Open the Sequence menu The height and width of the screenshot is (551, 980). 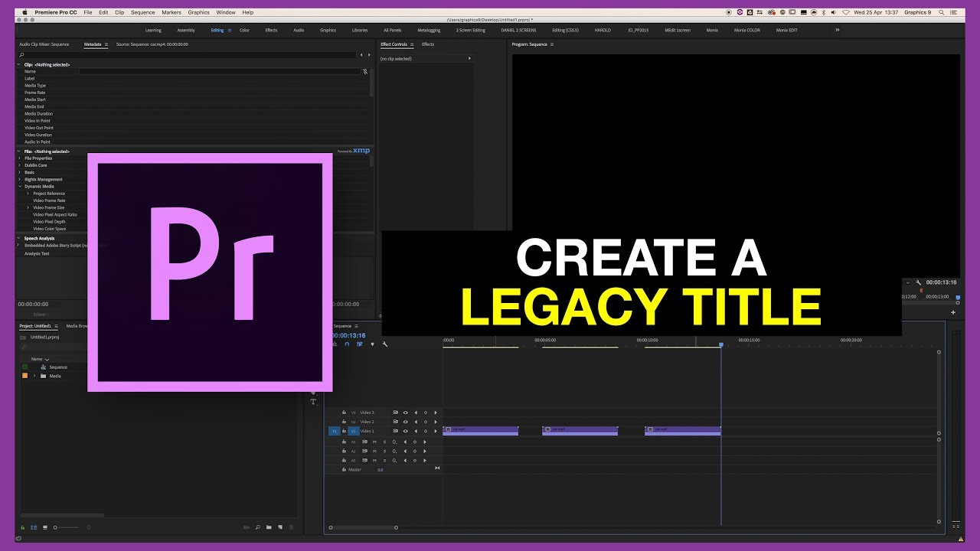pyautogui.click(x=143, y=12)
